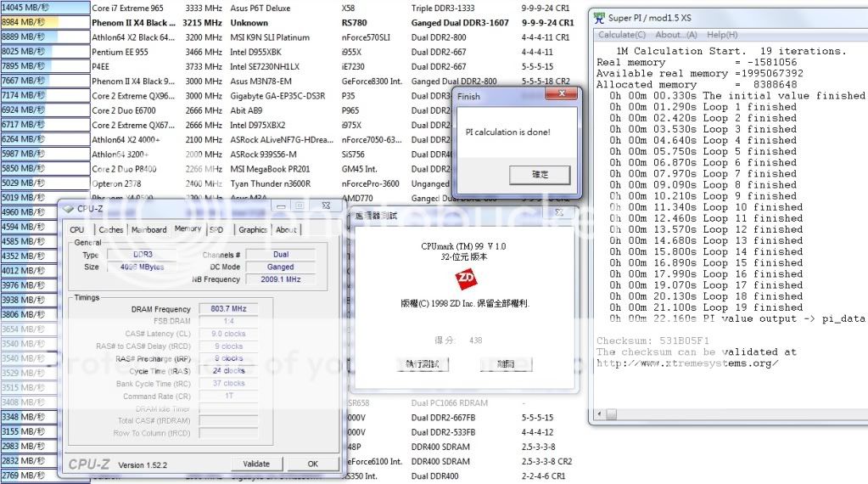Switch to the CPU tab in CPU-Z

(x=77, y=229)
